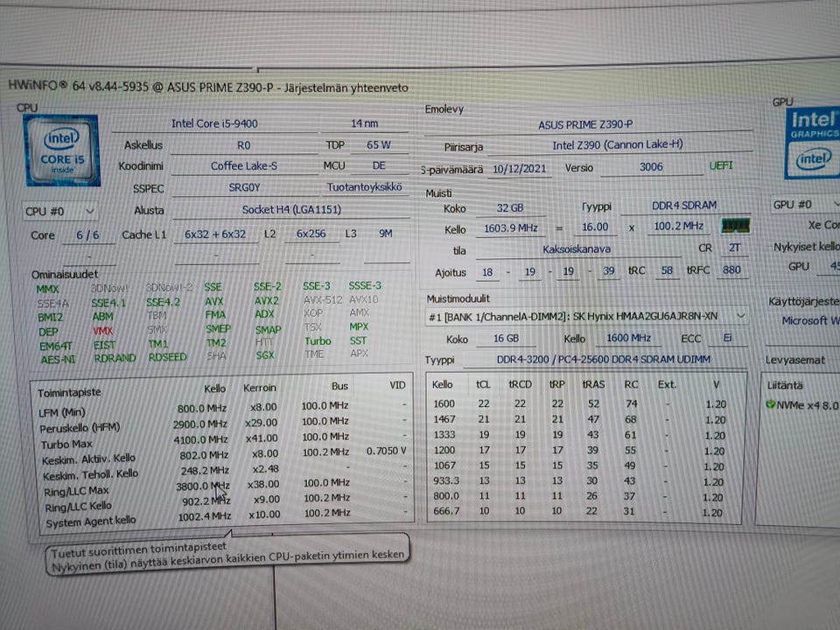Click the motherboard name ASUS PRIME Z390-P

pos(585,125)
